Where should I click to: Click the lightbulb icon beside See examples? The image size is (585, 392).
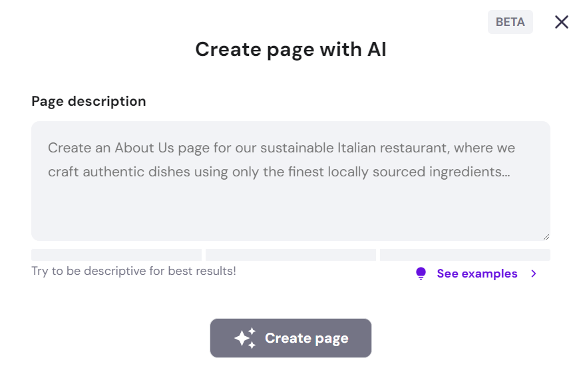click(x=421, y=274)
